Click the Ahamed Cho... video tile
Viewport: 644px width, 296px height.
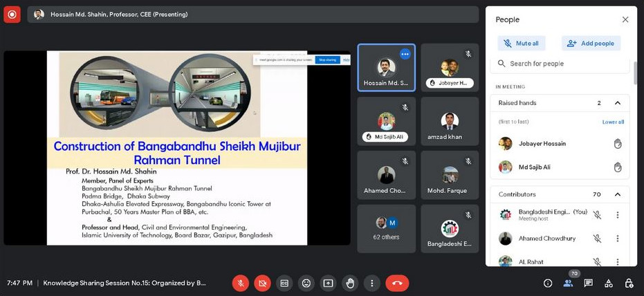pos(386,175)
